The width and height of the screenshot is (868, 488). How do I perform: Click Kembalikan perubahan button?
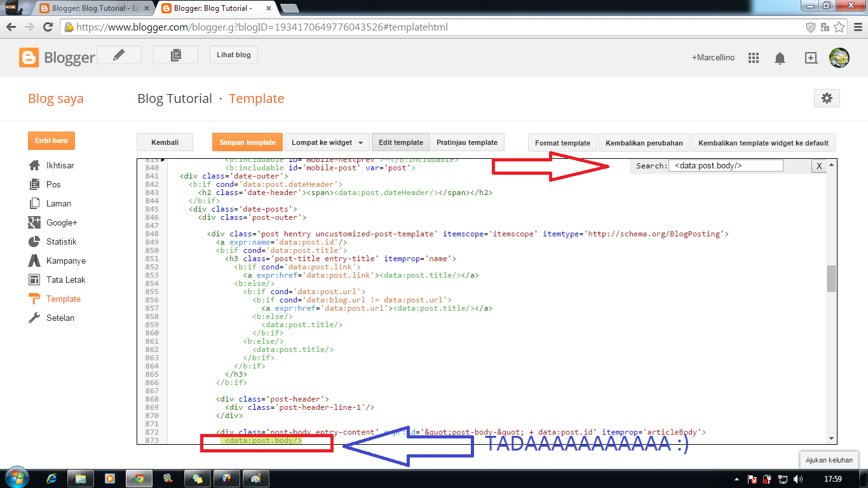pos(644,143)
